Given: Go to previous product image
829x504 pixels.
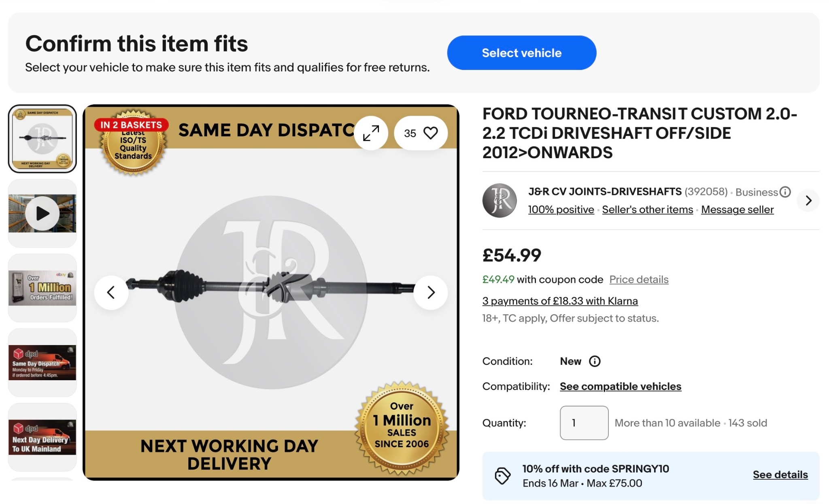Looking at the screenshot, I should pos(111,292).
